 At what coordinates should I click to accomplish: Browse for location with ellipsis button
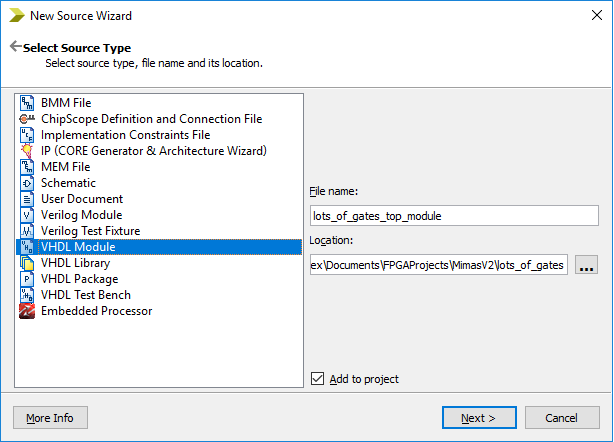coord(586,265)
